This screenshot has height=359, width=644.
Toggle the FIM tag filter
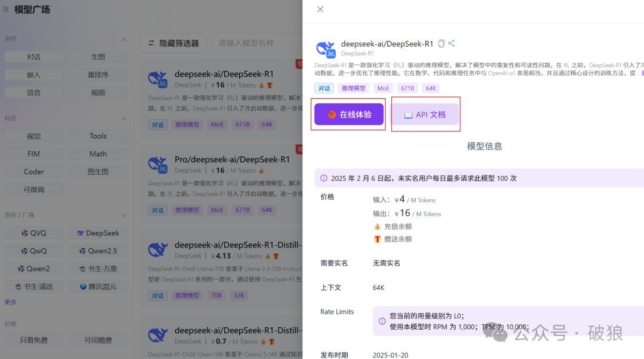coord(33,154)
